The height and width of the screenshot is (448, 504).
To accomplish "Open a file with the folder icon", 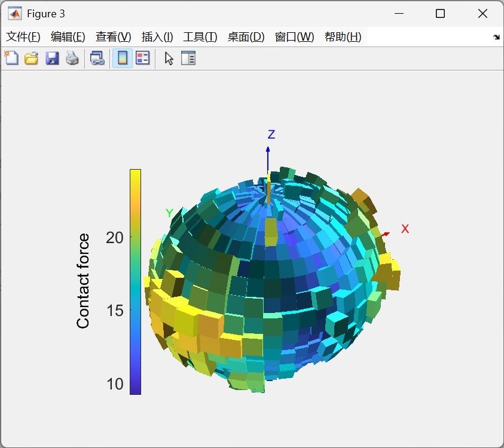I will pyautogui.click(x=31, y=59).
